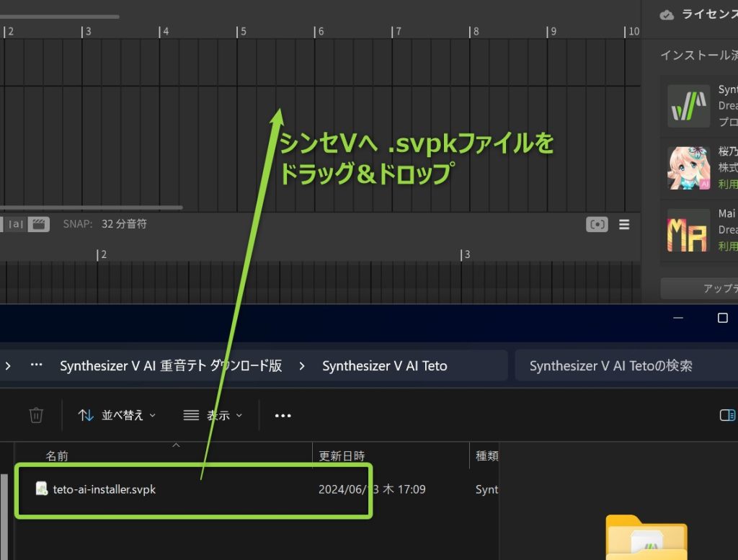The image size is (738, 560).
Task: Click the Synthesizer V AI Teto search field
Action: 620,366
